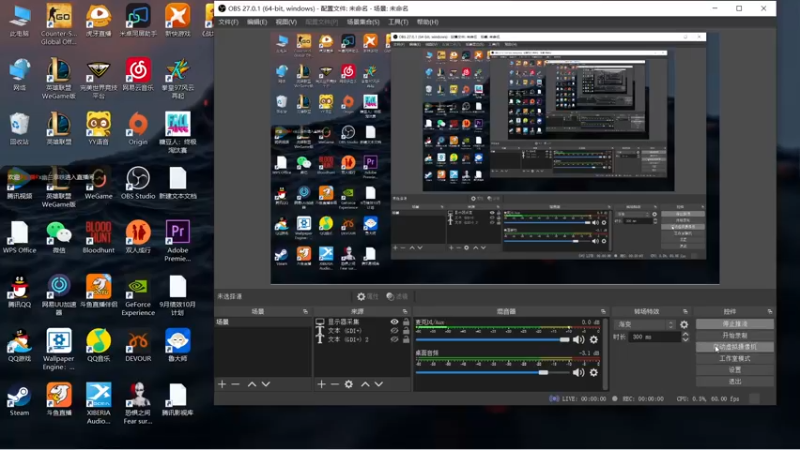
Task: Open source properties gear in the sources toolbar
Action: click(348, 384)
